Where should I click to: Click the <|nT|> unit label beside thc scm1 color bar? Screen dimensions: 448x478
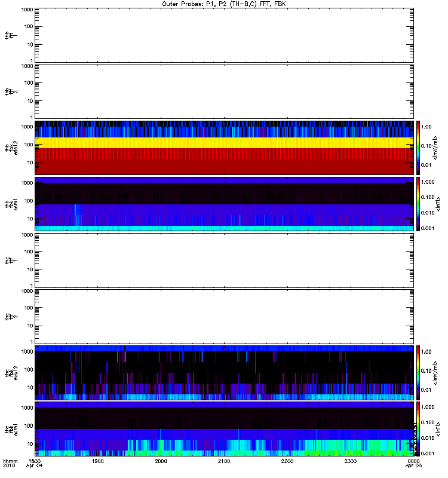click(x=438, y=429)
